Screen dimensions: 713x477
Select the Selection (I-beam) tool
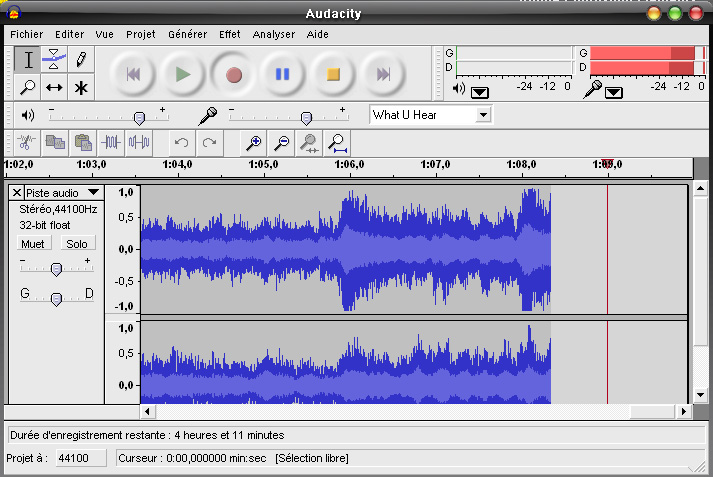click(28, 60)
